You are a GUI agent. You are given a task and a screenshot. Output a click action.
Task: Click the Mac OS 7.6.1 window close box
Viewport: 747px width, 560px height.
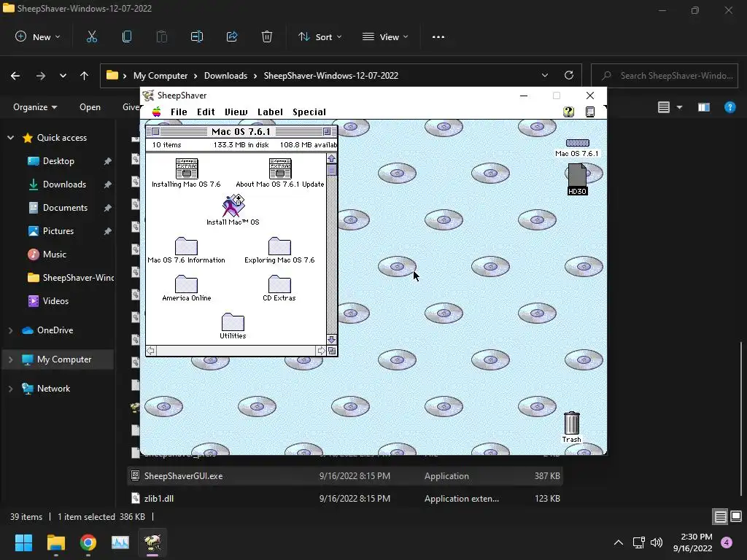tap(155, 132)
